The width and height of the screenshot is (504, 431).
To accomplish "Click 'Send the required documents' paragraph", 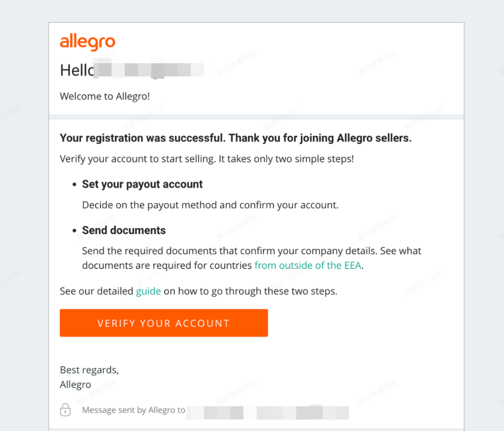I will pyautogui.click(x=251, y=251).
